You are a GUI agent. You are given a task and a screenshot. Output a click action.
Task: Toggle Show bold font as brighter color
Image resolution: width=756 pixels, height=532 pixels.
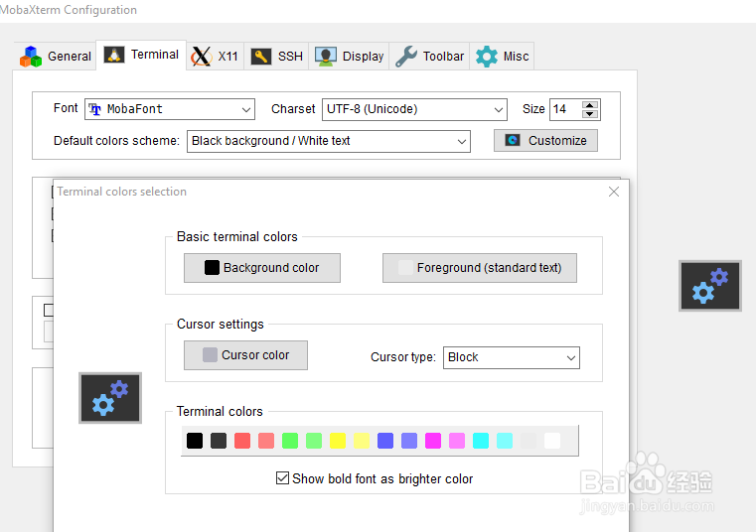(283, 478)
